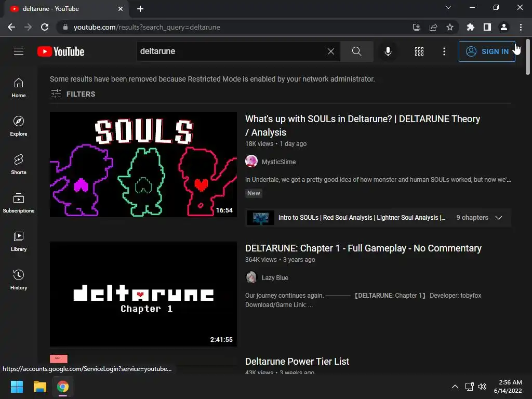Screen dimensions: 532x399
Task: Open the SOULs in Deltarune Theory title
Action: [x=362, y=126]
